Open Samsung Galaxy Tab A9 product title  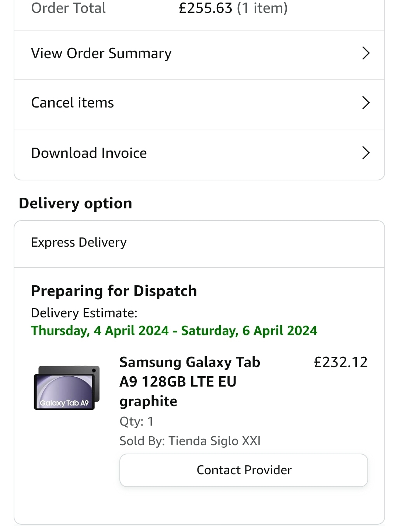click(x=189, y=381)
